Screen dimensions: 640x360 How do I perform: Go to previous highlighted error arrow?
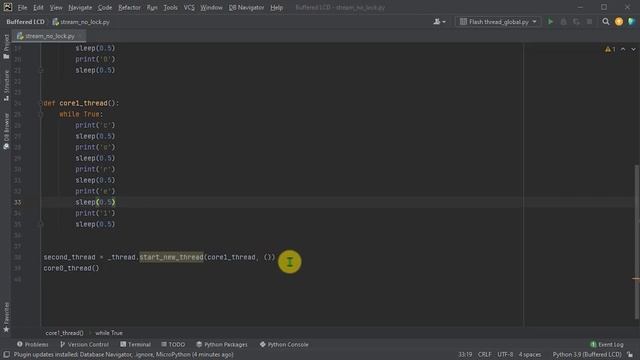click(x=623, y=49)
